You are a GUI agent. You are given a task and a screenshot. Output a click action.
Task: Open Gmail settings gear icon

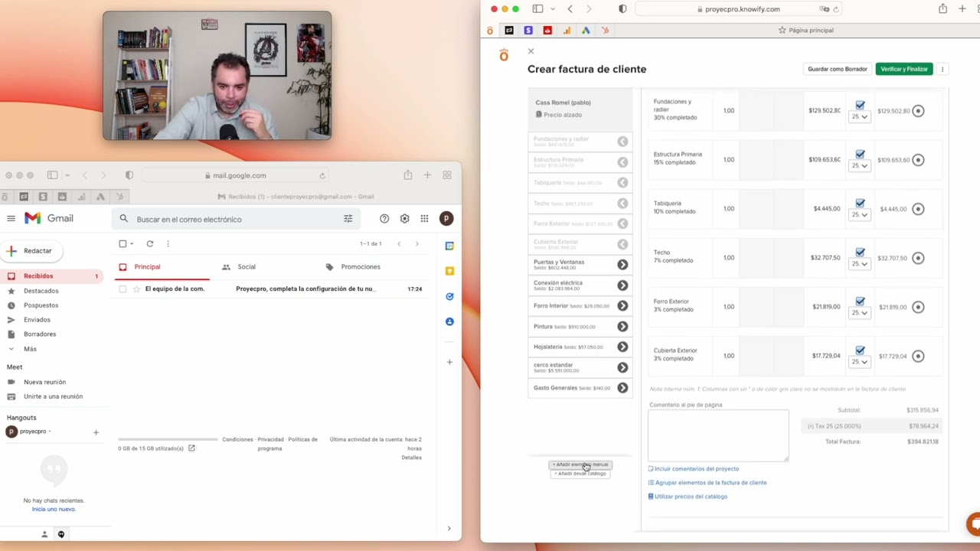404,219
